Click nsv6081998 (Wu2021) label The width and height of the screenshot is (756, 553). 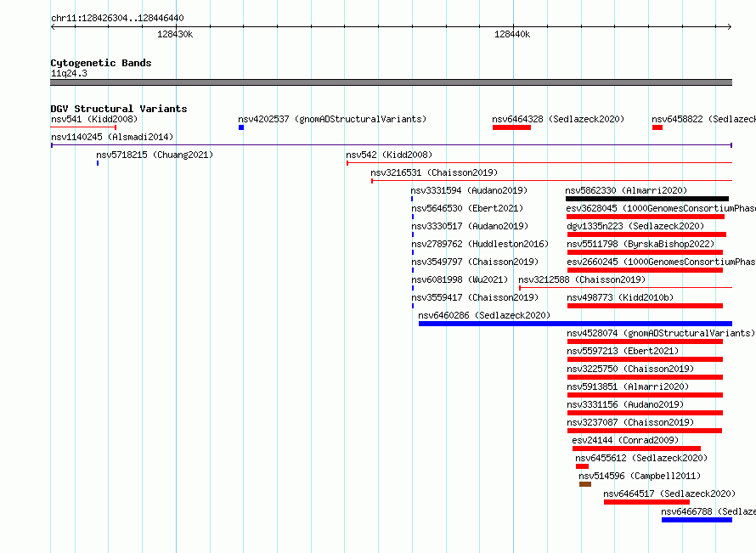click(460, 279)
